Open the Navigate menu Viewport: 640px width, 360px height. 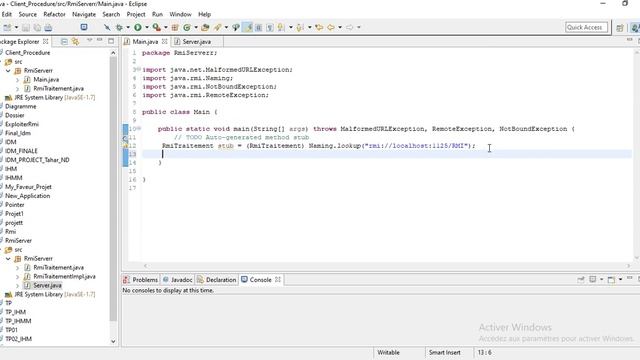pos(84,14)
